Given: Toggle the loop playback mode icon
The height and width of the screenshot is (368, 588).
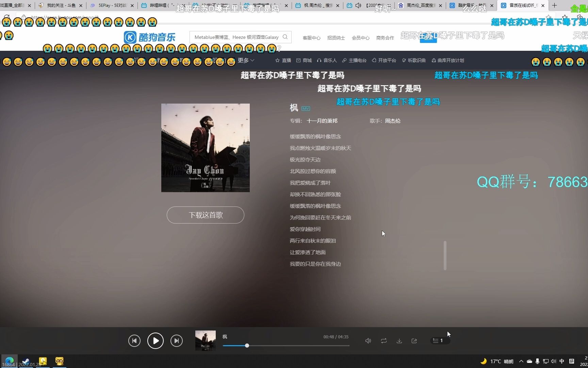Looking at the screenshot, I should click(384, 341).
